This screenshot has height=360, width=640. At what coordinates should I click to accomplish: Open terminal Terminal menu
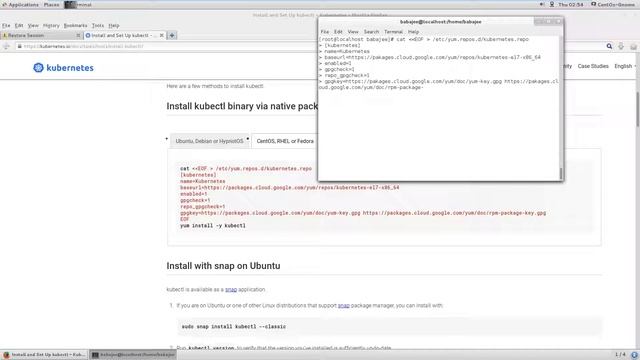coord(393,32)
